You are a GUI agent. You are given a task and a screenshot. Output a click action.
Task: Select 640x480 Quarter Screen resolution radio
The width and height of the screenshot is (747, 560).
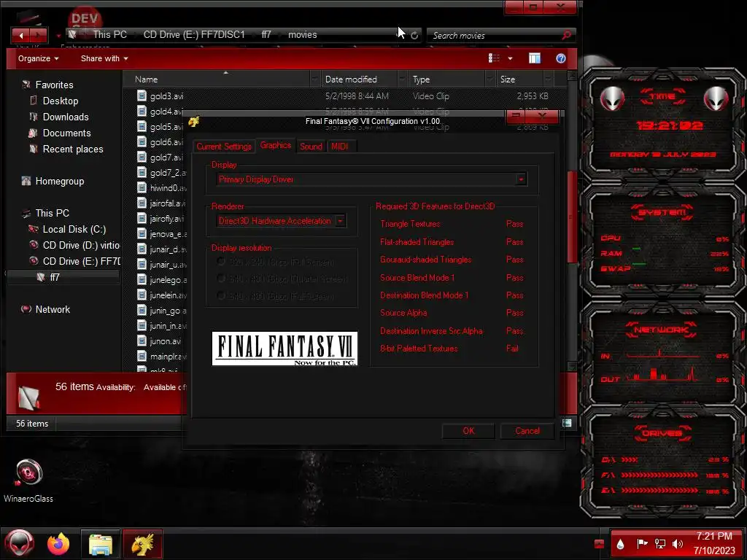[220, 278]
